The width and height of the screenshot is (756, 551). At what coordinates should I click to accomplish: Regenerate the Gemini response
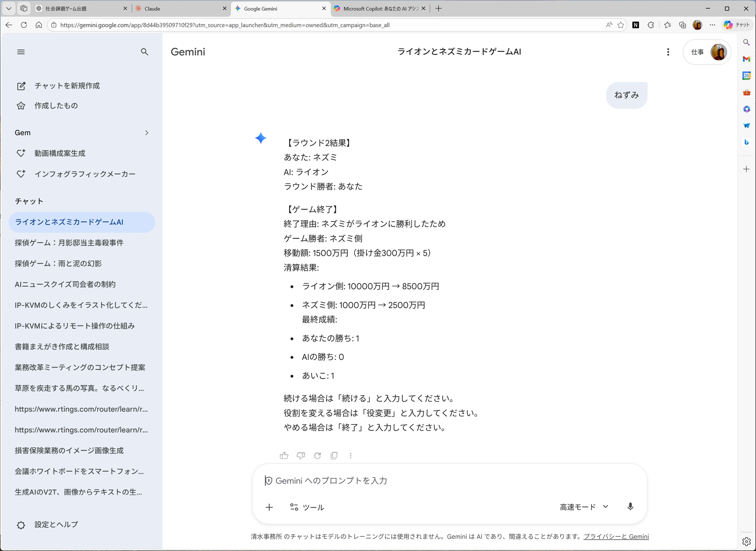(x=317, y=455)
